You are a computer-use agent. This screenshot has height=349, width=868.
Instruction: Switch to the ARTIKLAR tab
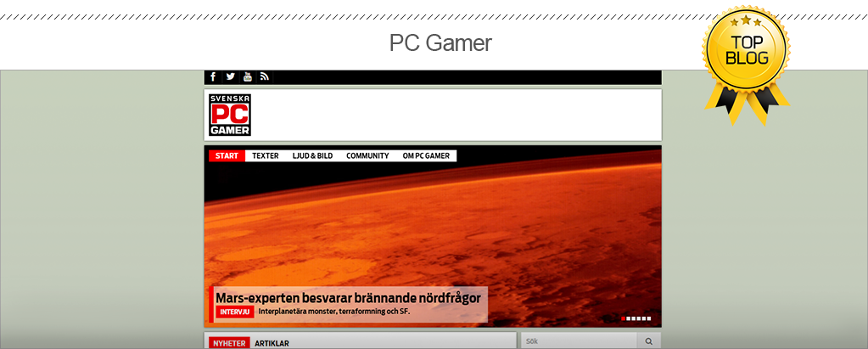[272, 343]
